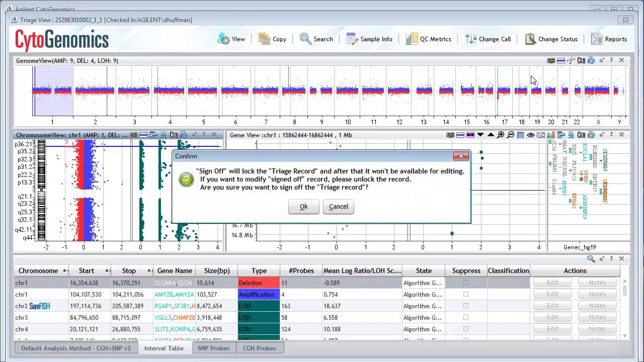The height and width of the screenshot is (362, 644).
Task: Confirm sign off with Ok button
Action: (303, 206)
